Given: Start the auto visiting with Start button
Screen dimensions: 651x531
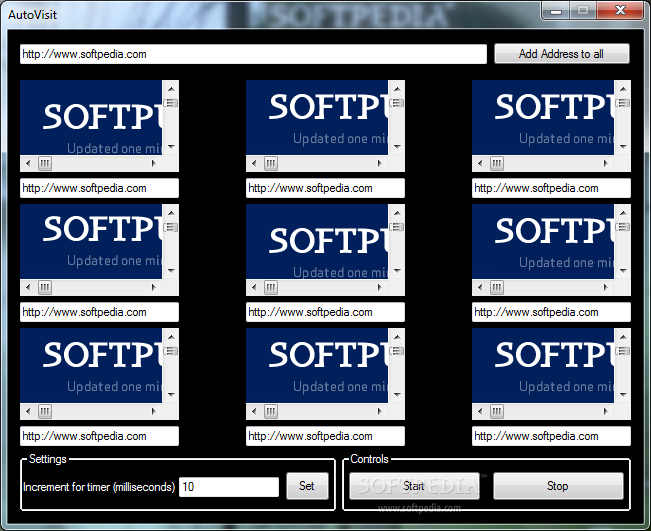Looking at the screenshot, I should point(414,486).
